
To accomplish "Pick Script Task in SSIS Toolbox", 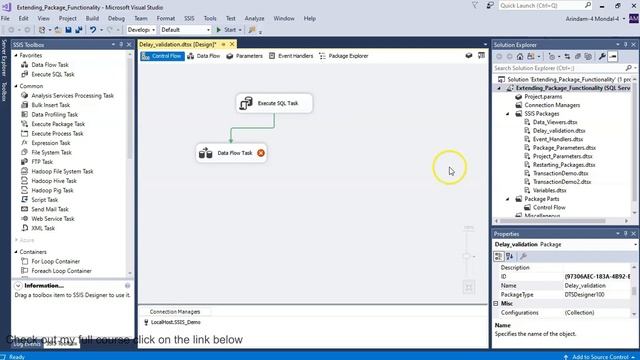I will 44,200.
